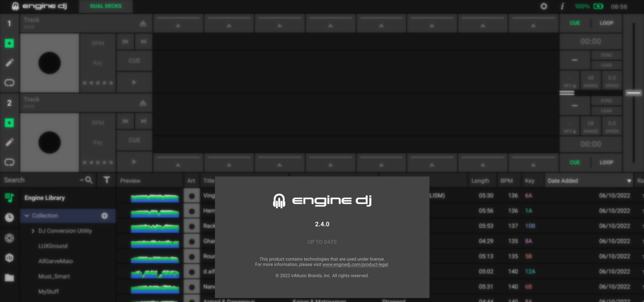Toggle the green hot-cue indicator on deck 1
This screenshot has width=644, height=302.
pyautogui.click(x=10, y=43)
